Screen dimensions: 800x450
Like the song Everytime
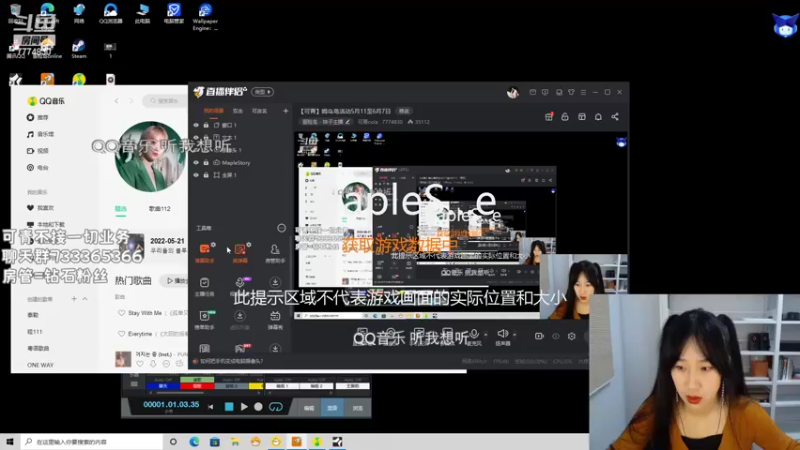point(121,334)
